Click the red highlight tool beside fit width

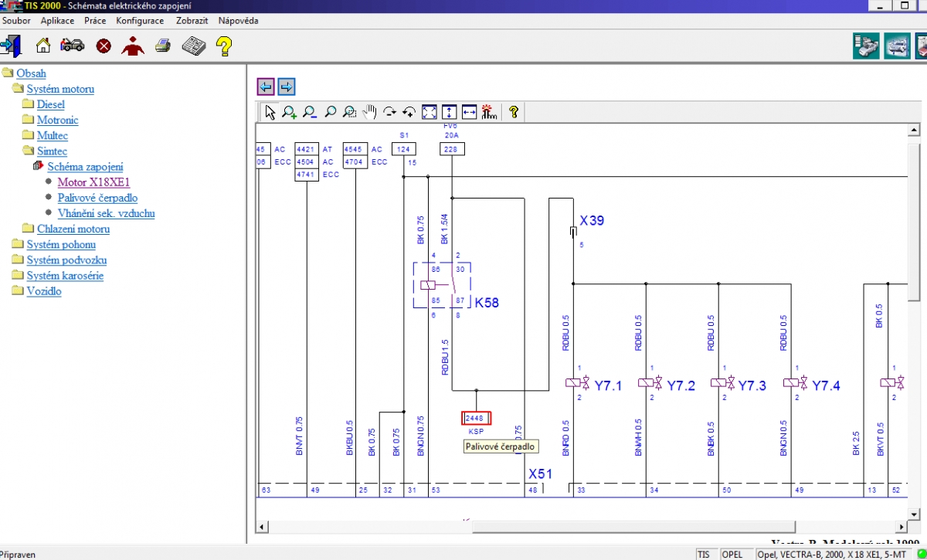[488, 112]
